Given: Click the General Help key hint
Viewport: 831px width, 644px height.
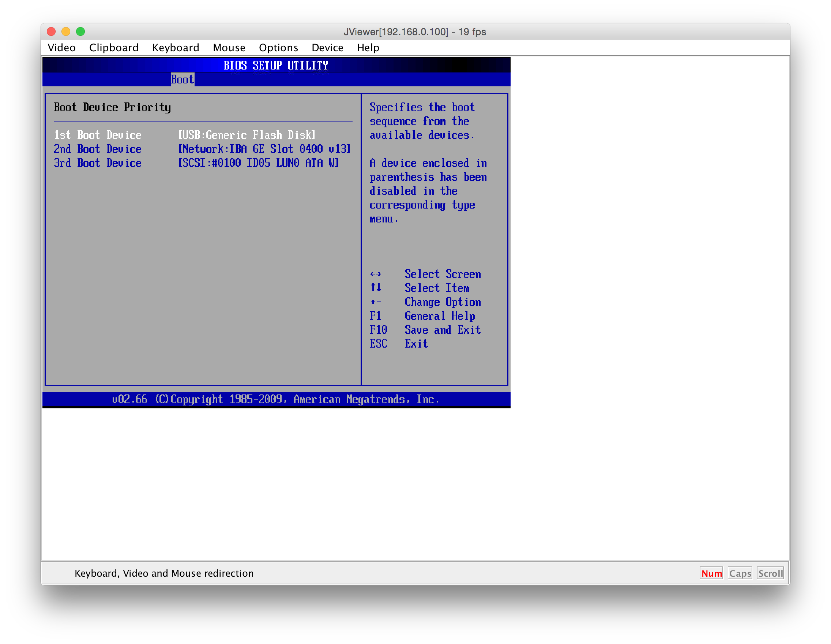Looking at the screenshot, I should pos(422,316).
